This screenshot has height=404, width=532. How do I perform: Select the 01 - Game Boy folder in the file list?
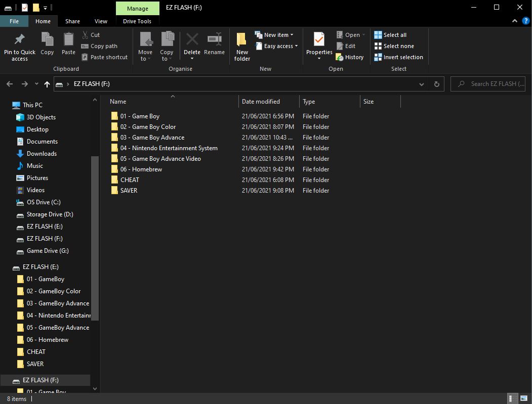click(135, 116)
